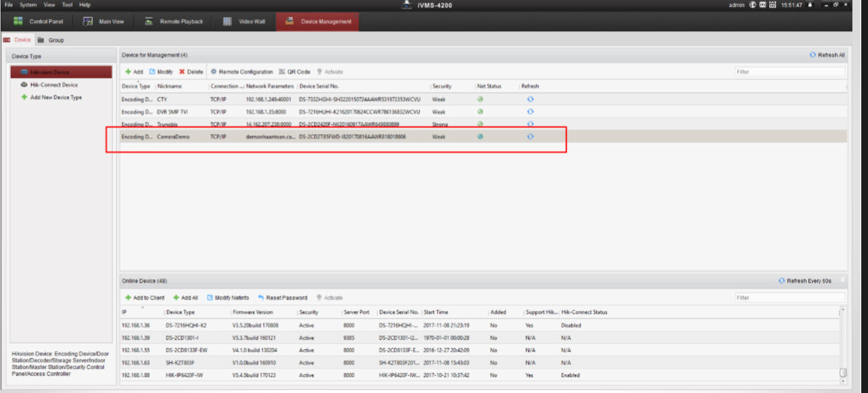Open Remote Configuration gear icon

point(214,72)
